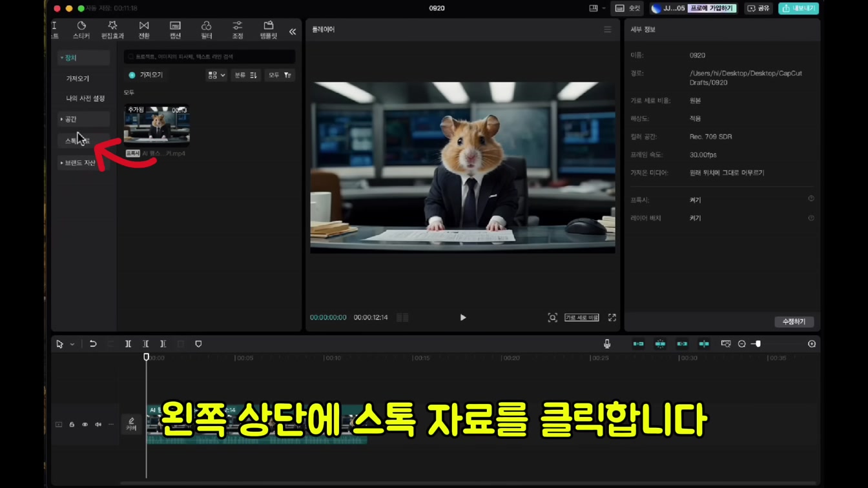The width and height of the screenshot is (868, 488).
Task: Choose the selection pointer tool in timeline
Action: click(x=59, y=345)
